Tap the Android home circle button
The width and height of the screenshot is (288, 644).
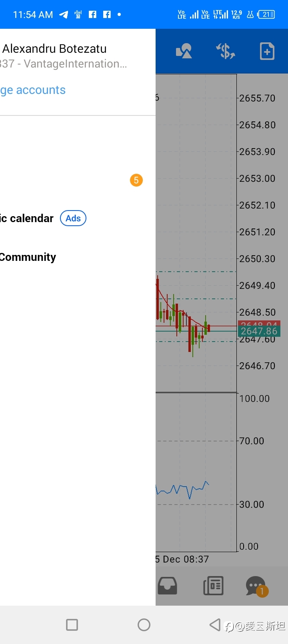tap(144, 624)
